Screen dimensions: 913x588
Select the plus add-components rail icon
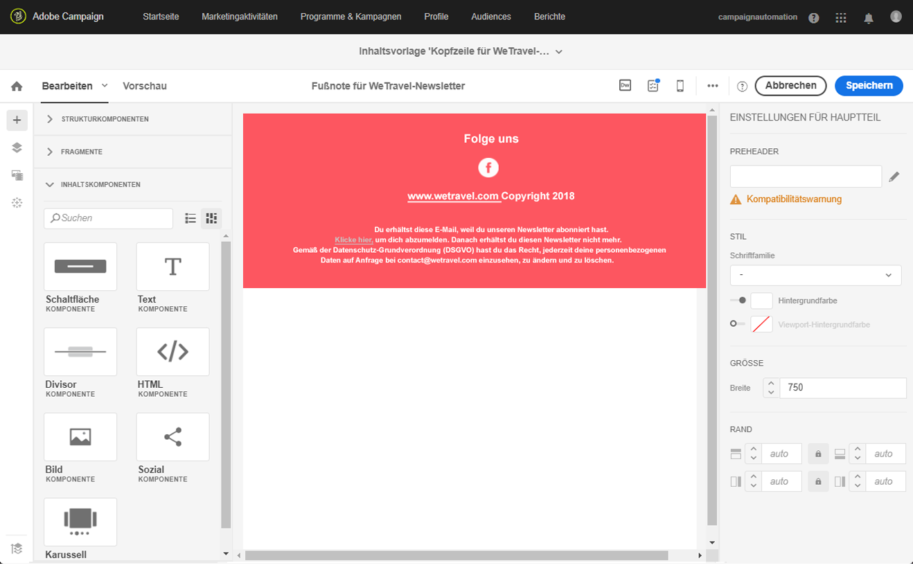17,120
